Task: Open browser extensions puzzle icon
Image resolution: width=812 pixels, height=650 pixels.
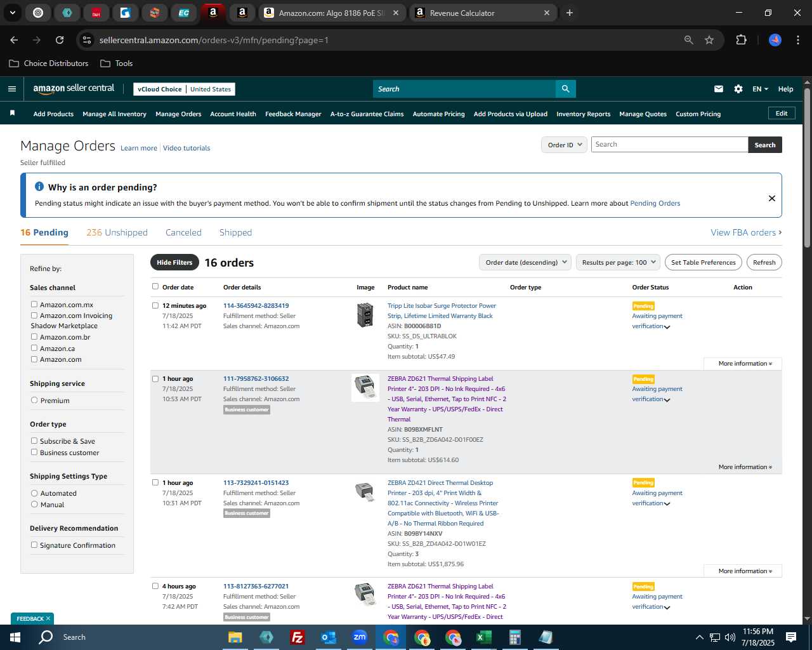Action: click(741, 40)
